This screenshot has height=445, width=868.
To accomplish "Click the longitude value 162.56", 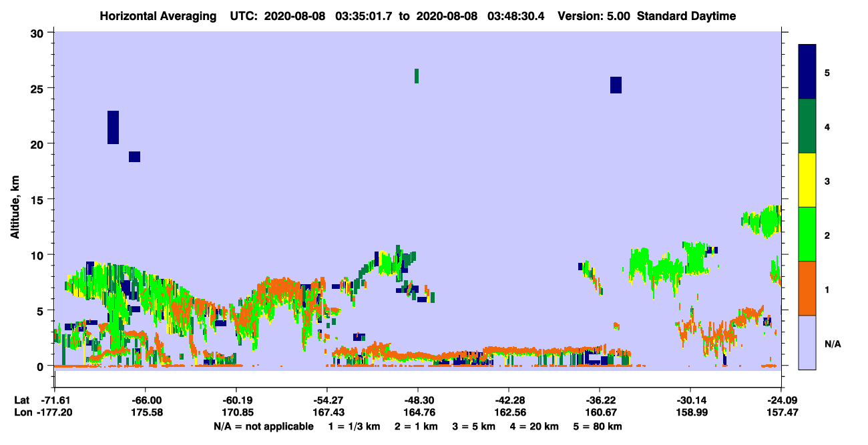I will [x=509, y=413].
